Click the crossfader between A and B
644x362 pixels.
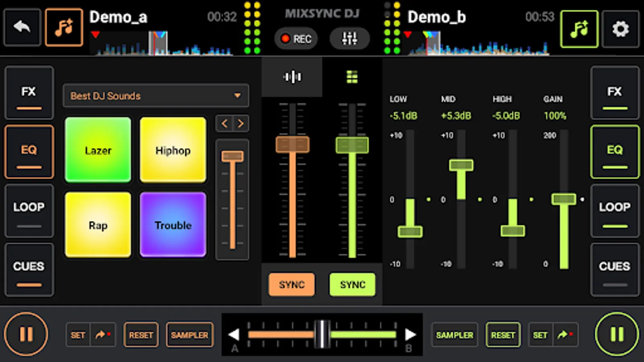(x=322, y=334)
